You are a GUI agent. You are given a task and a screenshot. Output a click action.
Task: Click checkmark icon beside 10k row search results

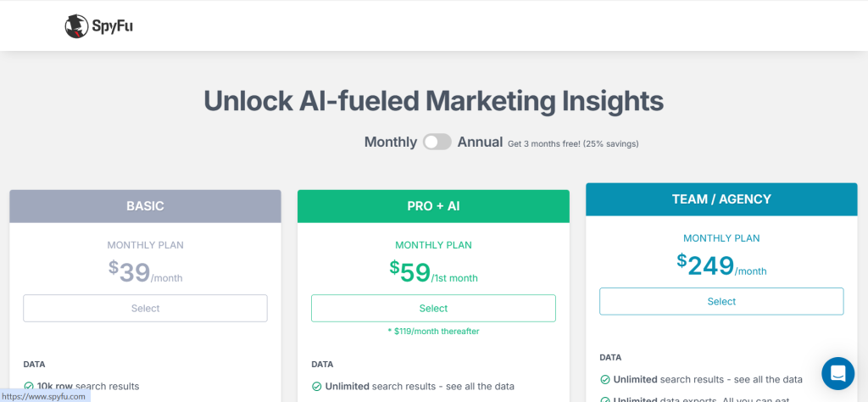coord(28,386)
